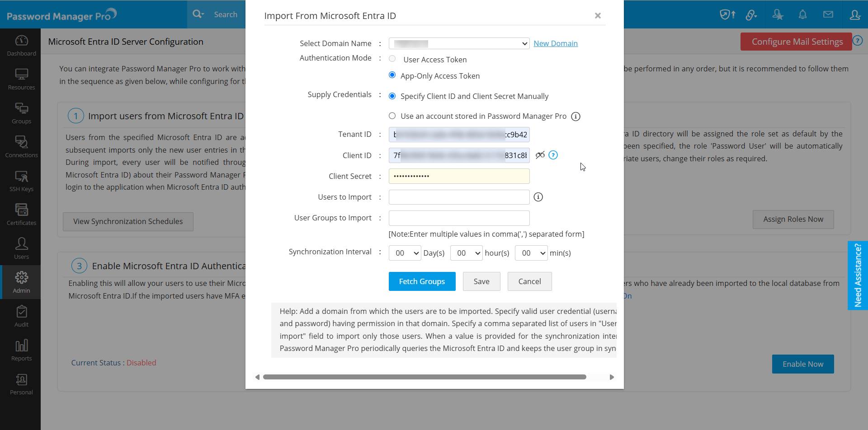Image resolution: width=868 pixels, height=430 pixels.
Task: Select App-Only Access Token radio button
Action: pyautogui.click(x=392, y=75)
